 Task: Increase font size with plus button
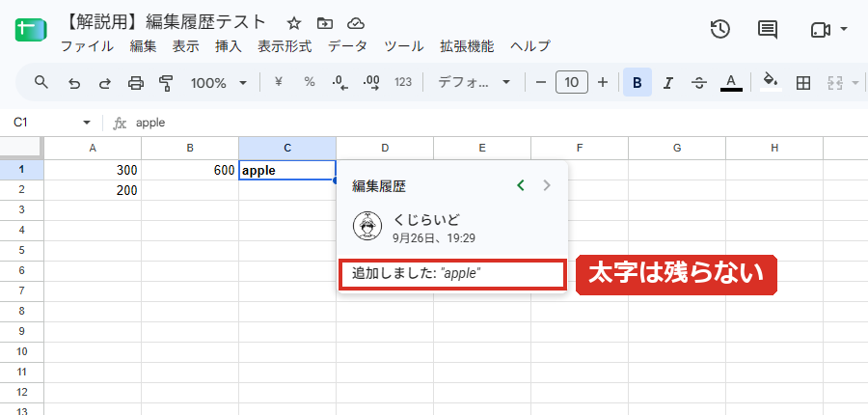click(603, 83)
